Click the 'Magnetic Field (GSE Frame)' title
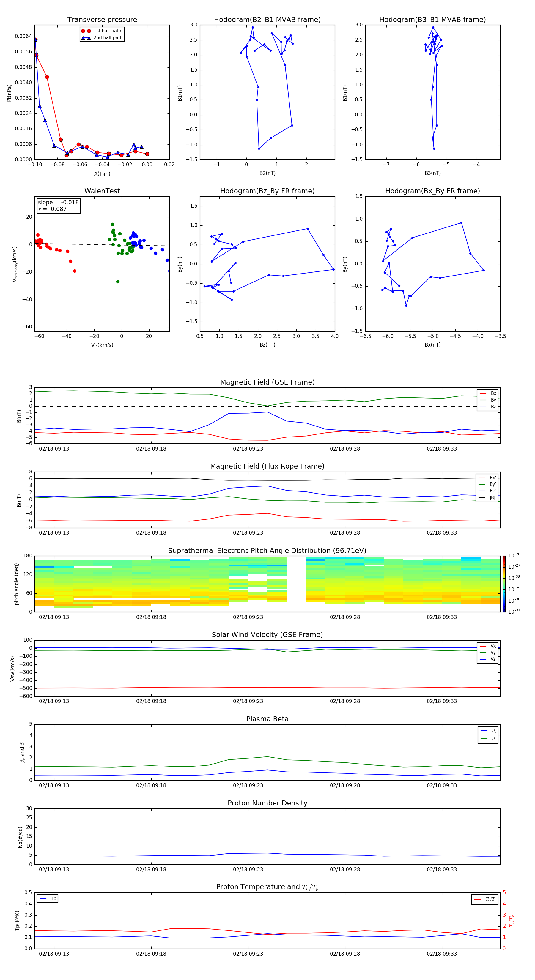 [x=267, y=382]
